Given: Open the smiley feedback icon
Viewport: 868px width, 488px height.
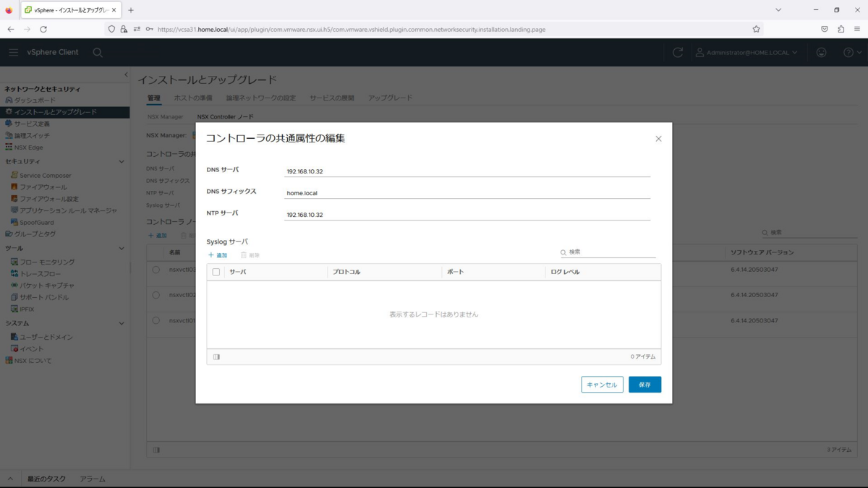Looking at the screenshot, I should [x=821, y=52].
